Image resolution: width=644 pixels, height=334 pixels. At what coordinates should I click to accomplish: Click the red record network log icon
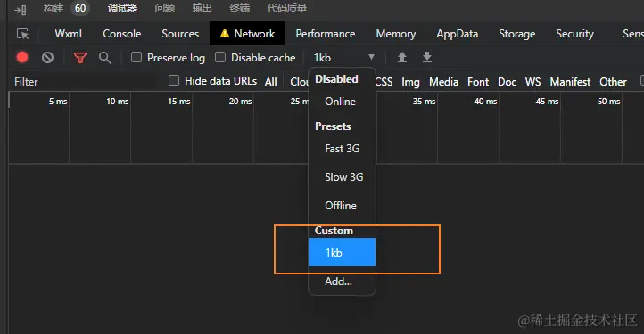click(22, 57)
